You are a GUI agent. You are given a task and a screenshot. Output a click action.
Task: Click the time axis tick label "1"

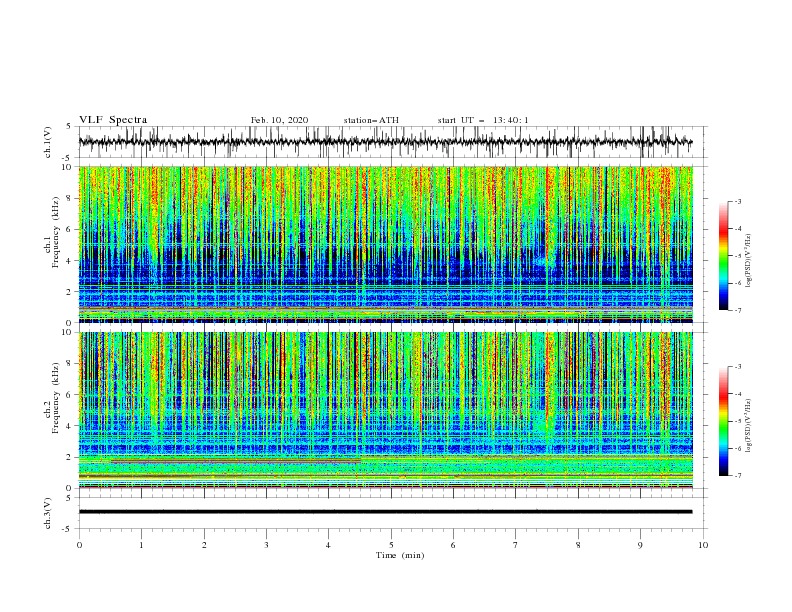(x=141, y=545)
